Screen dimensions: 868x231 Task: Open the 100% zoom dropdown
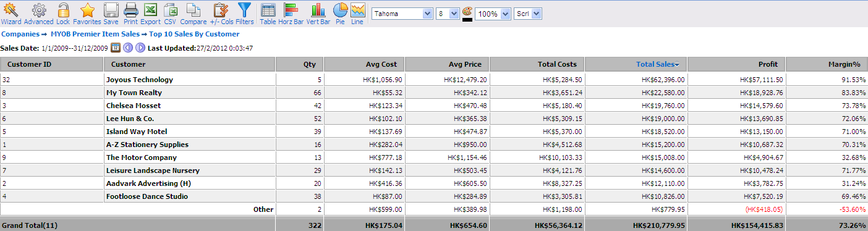[x=493, y=14]
